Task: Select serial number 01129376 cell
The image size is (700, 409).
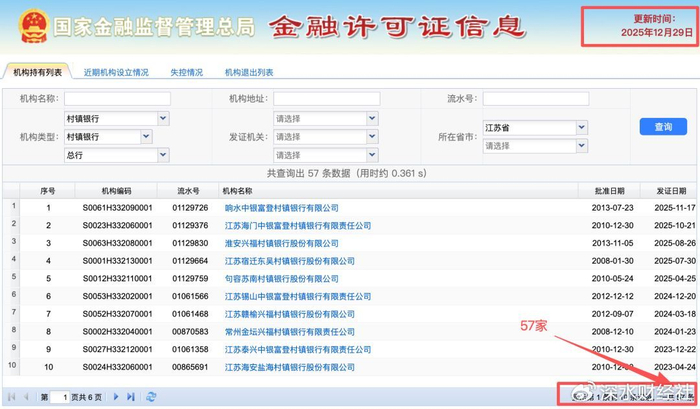Action: click(190, 226)
